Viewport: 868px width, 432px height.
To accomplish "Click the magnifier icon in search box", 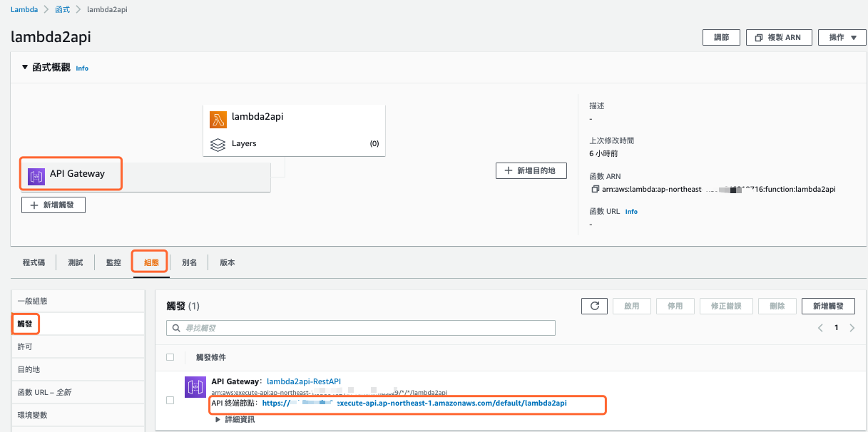I will (175, 328).
